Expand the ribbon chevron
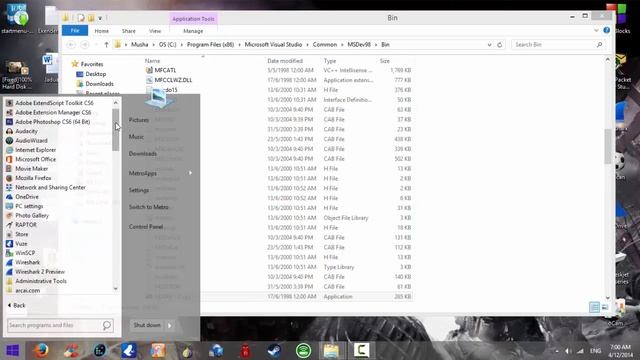The height and width of the screenshot is (360, 640). coord(596,31)
